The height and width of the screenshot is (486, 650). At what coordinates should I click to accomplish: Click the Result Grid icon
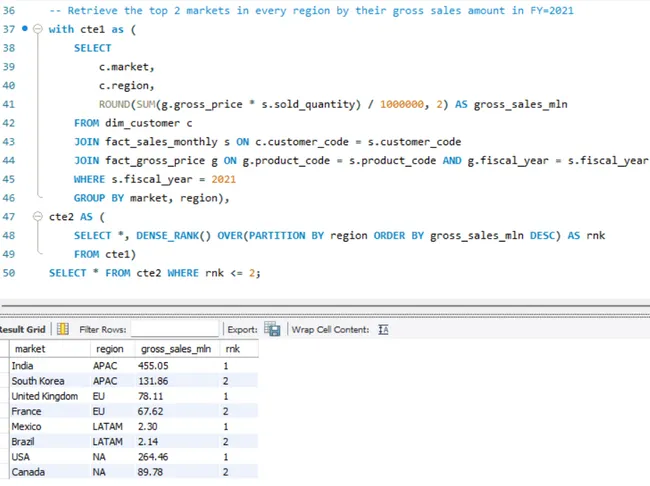63,329
